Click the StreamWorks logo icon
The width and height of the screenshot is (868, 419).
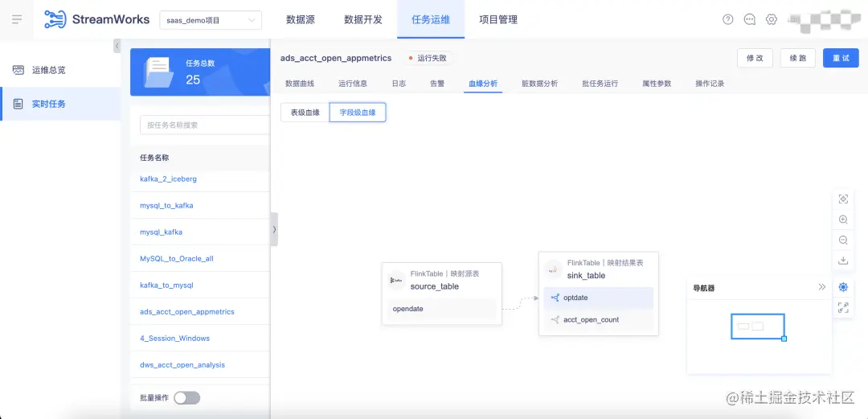[x=55, y=19]
